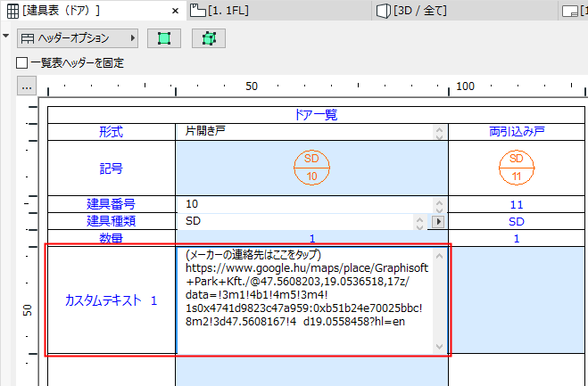Click the custom text box scroll up arrow

(x=440, y=257)
